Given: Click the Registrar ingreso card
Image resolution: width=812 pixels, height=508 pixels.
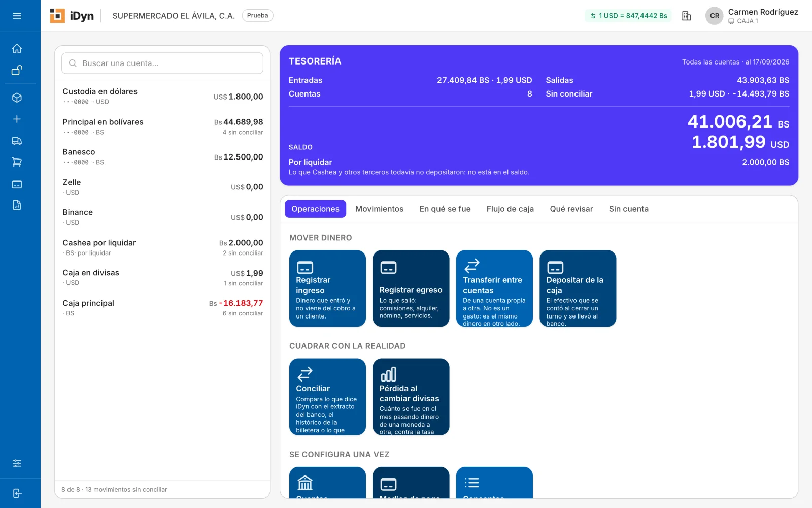Looking at the screenshot, I should coord(327,288).
